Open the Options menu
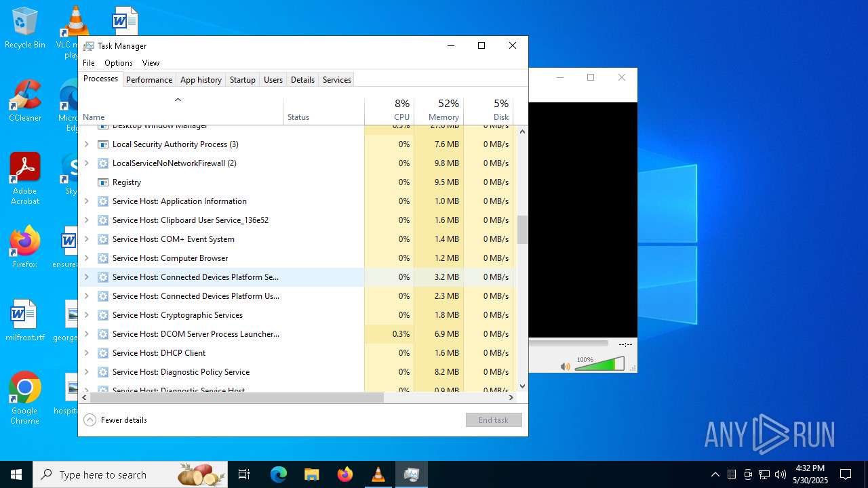Image resolution: width=868 pixels, height=488 pixels. tap(119, 63)
